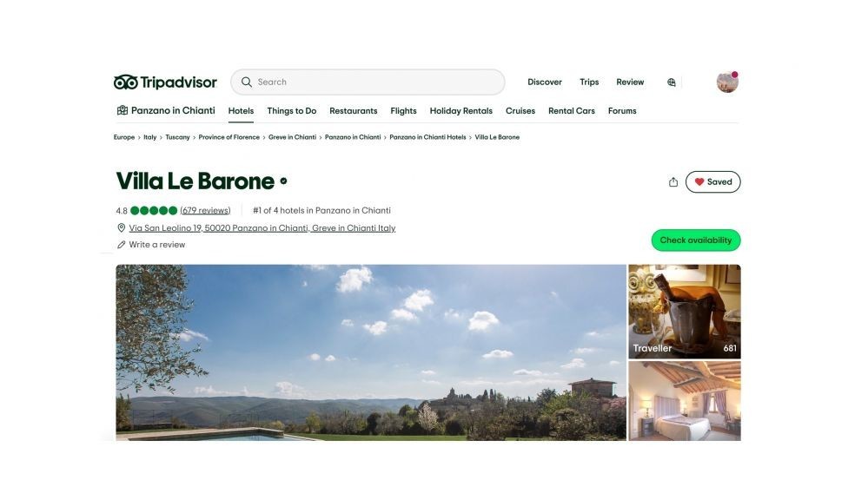Image resolution: width=868 pixels, height=500 pixels.
Task: Click the Tuscany breadcrumb link
Action: 177,137
